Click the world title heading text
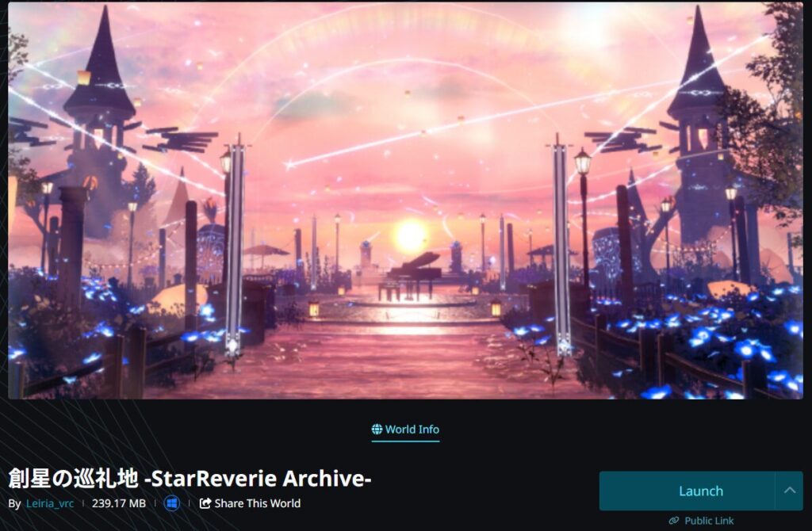 pyautogui.click(x=190, y=478)
